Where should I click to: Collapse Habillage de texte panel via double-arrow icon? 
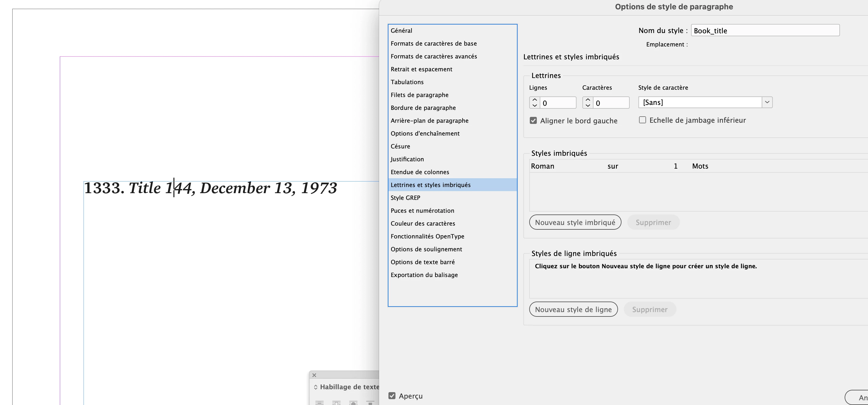pyautogui.click(x=315, y=387)
